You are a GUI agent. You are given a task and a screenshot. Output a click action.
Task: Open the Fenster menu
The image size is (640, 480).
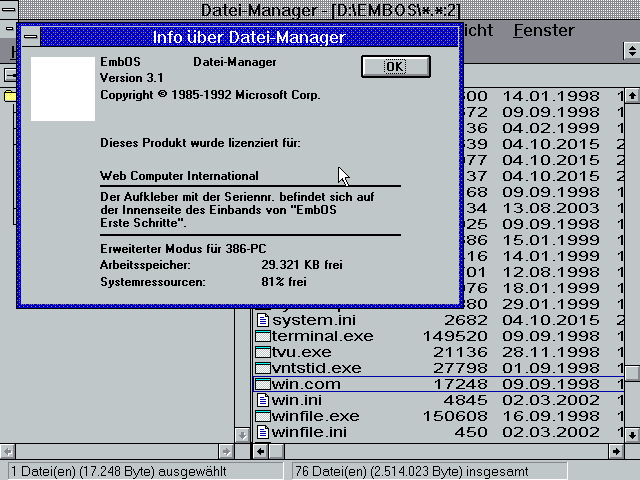[x=543, y=30]
